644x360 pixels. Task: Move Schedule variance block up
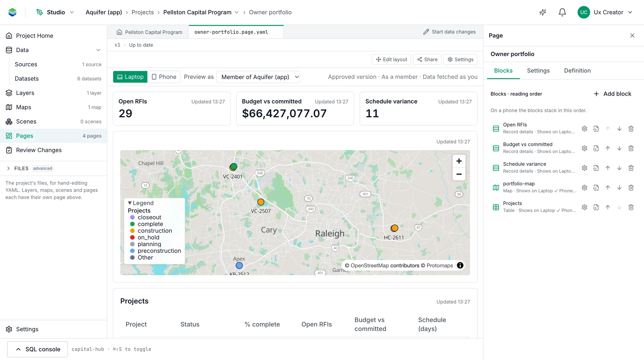click(608, 168)
